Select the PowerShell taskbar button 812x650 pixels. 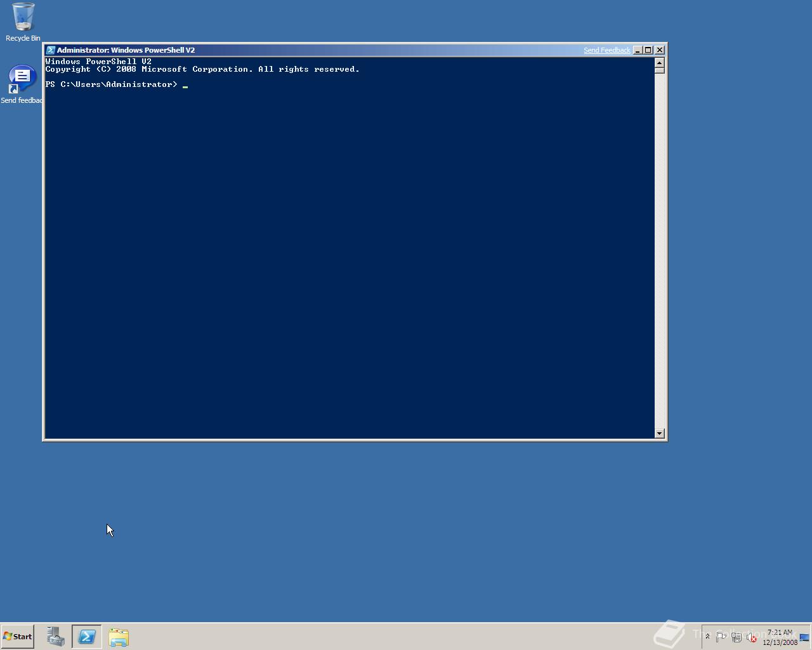87,637
